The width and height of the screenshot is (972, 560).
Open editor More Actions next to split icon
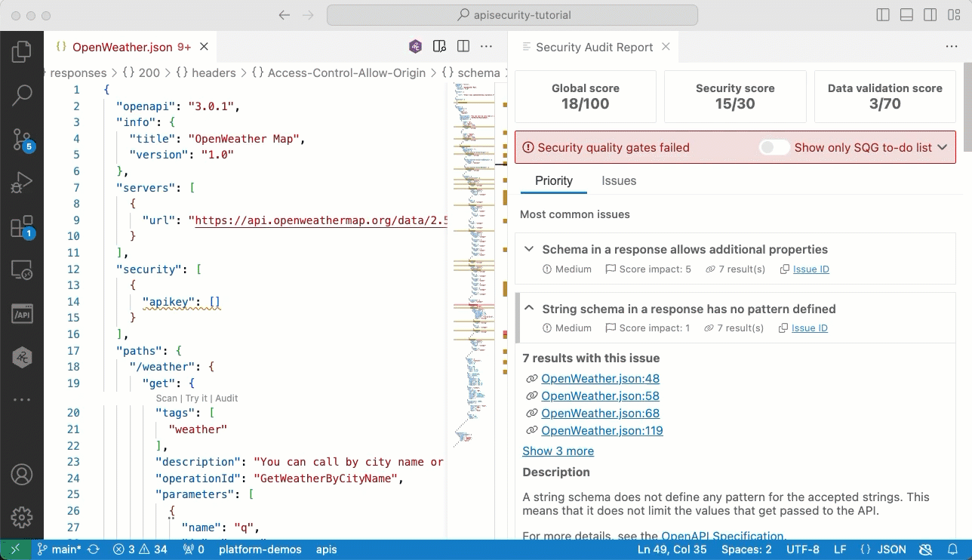click(x=487, y=47)
